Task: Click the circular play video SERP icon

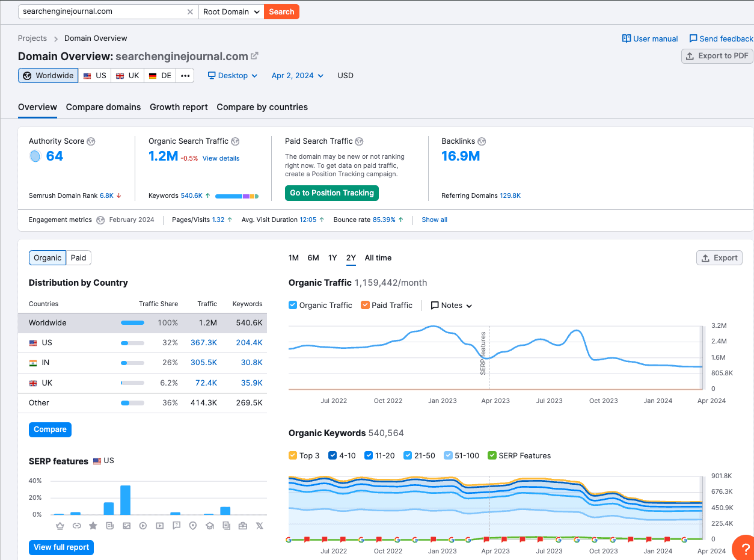Action: pyautogui.click(x=143, y=526)
